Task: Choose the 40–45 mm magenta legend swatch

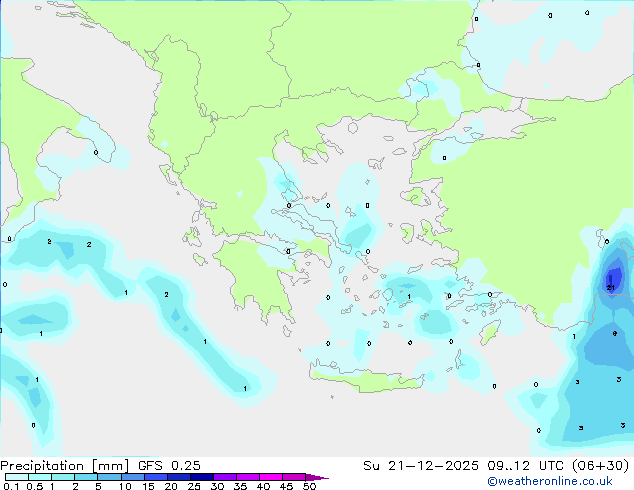Action: coord(271,477)
